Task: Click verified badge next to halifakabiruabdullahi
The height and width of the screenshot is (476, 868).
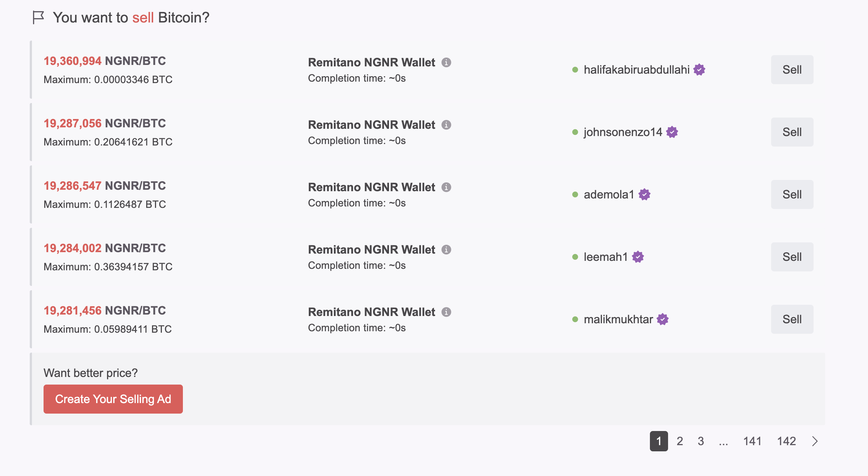Action: [699, 70]
